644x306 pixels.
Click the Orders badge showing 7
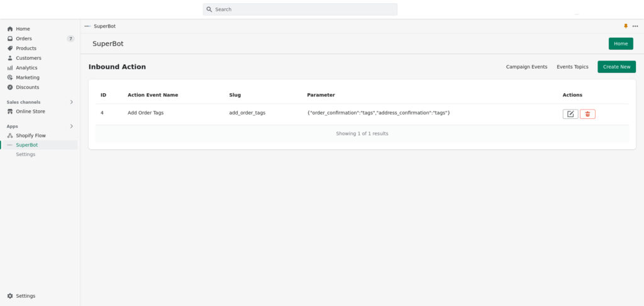coord(70,38)
